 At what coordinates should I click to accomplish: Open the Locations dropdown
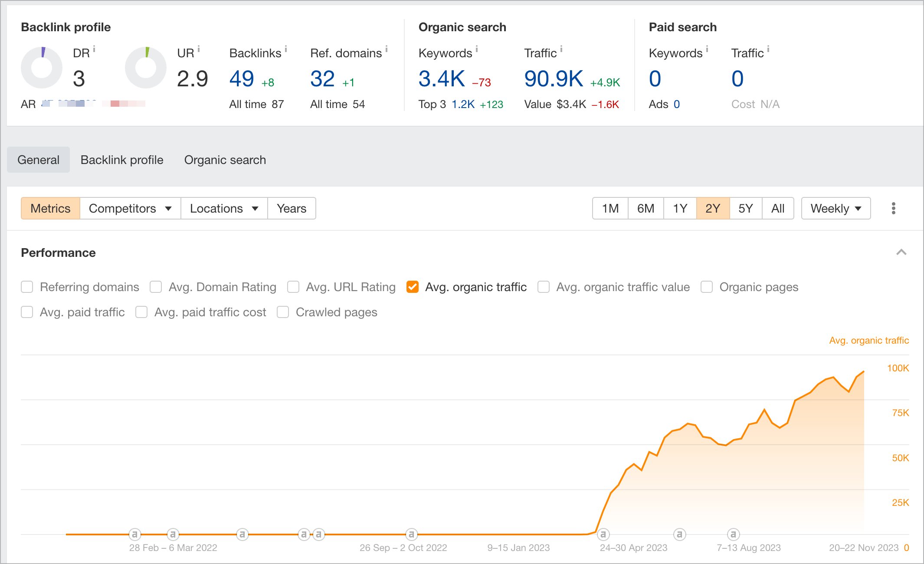click(224, 208)
